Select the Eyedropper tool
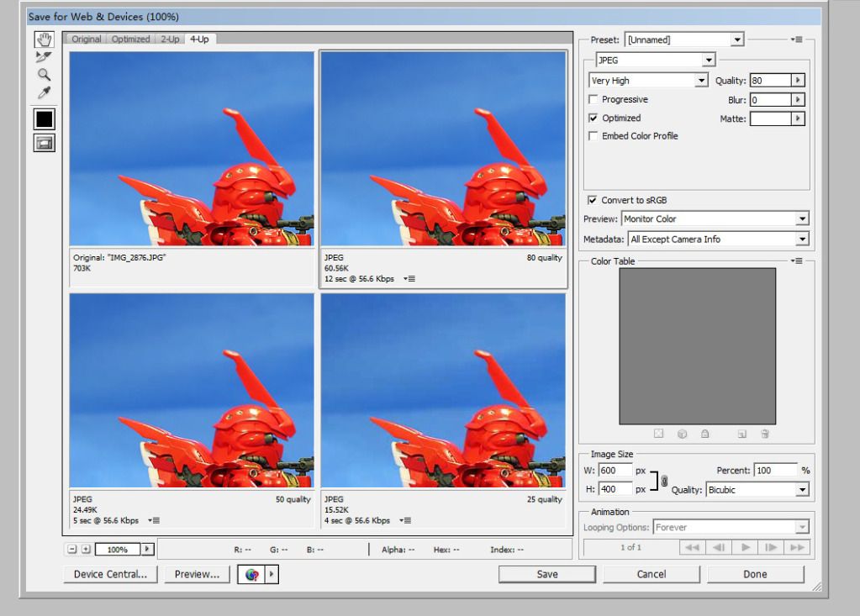The height and width of the screenshot is (616, 860). (44, 92)
